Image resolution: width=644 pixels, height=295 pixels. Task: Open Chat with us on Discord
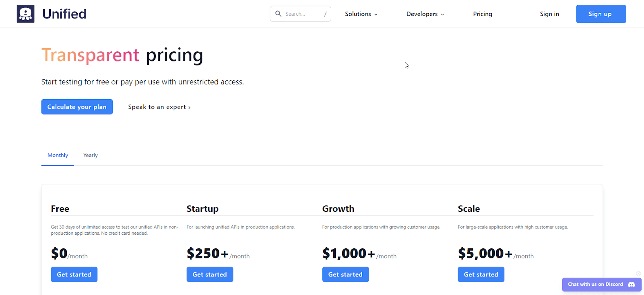coord(595,285)
